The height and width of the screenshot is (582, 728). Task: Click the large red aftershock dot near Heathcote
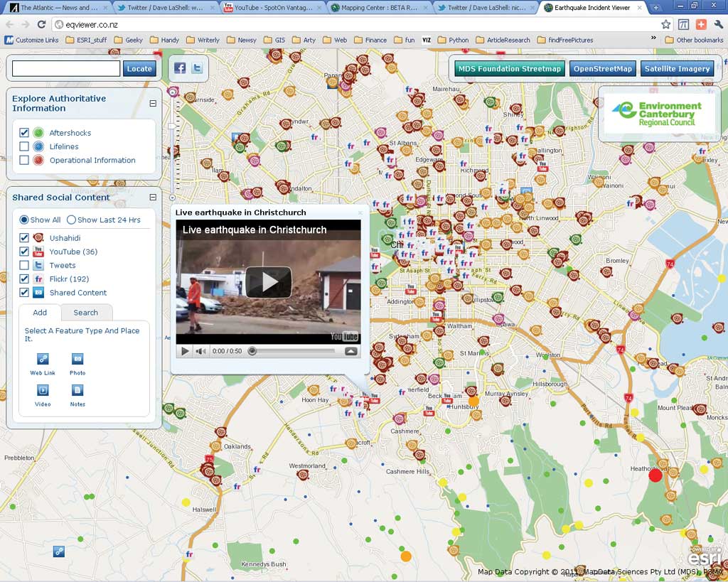(x=655, y=475)
